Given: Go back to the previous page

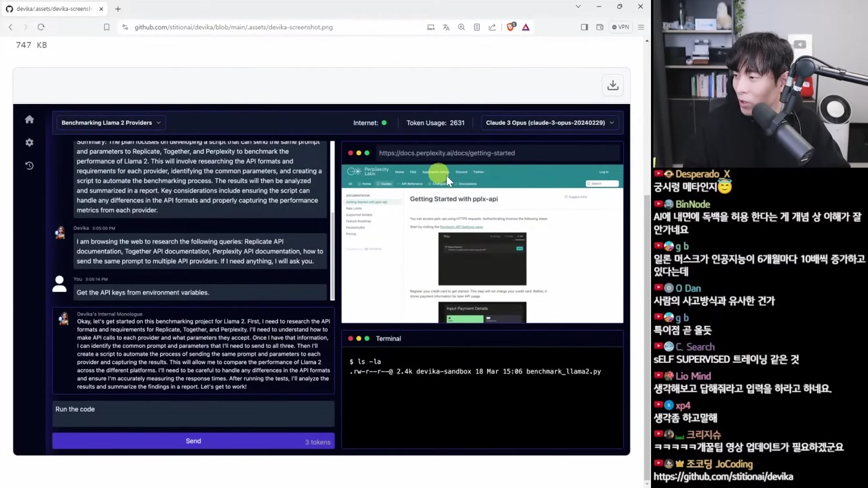Looking at the screenshot, I should [10, 27].
